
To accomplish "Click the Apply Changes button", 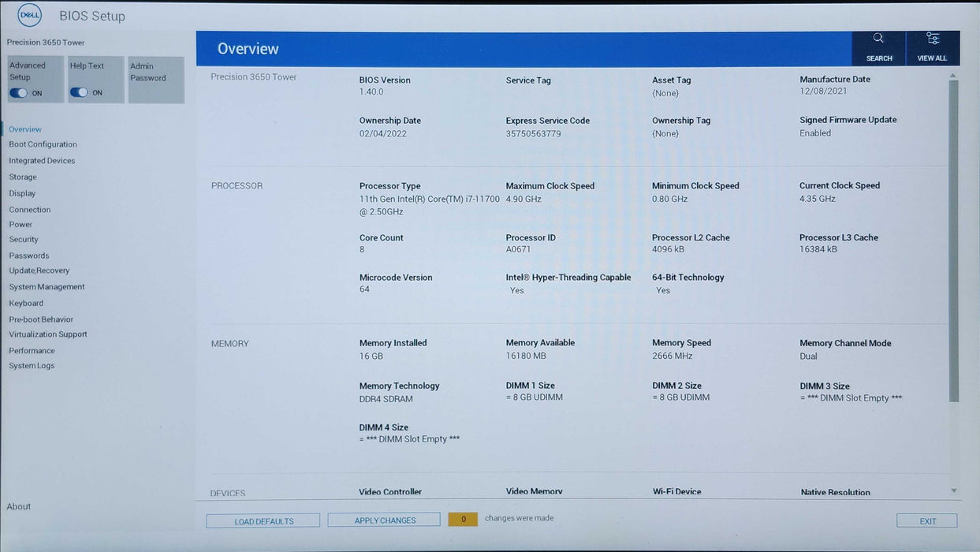I will 385,520.
